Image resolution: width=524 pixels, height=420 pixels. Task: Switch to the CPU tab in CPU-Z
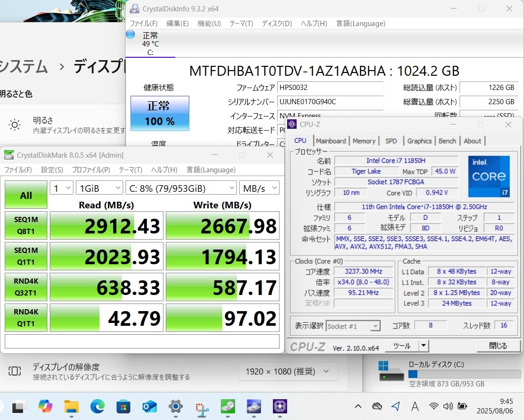[300, 141]
